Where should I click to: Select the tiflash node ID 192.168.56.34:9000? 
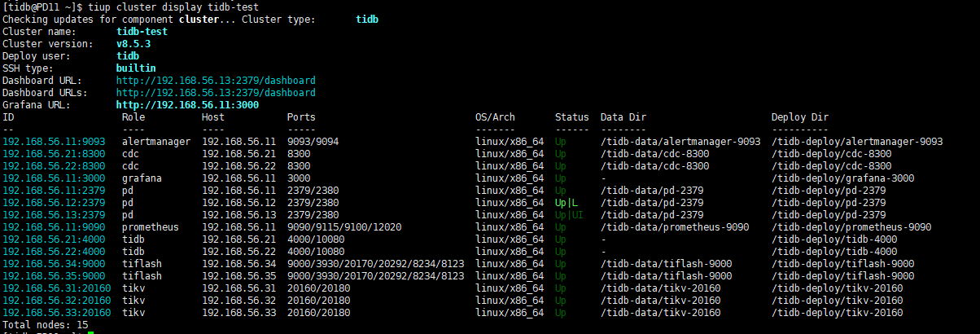click(54, 264)
